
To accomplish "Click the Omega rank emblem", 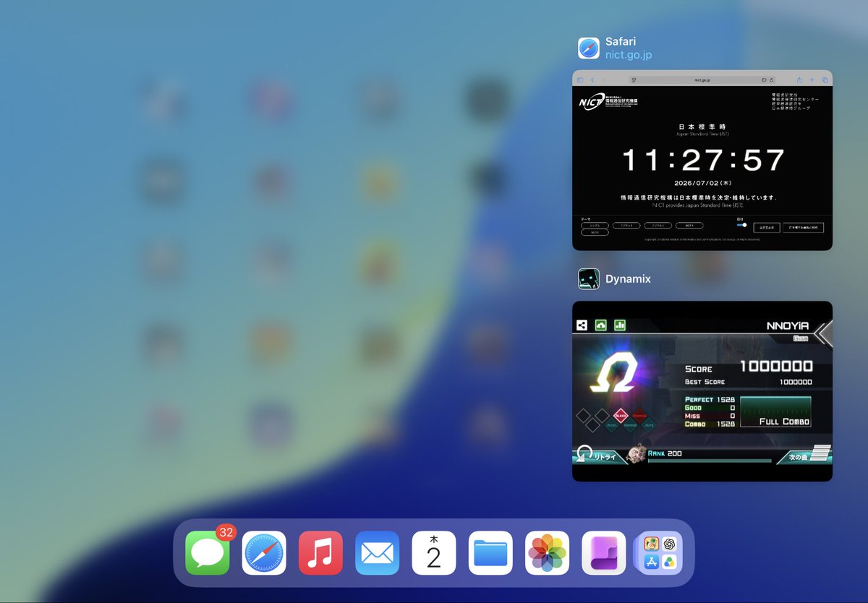I will coord(614,372).
